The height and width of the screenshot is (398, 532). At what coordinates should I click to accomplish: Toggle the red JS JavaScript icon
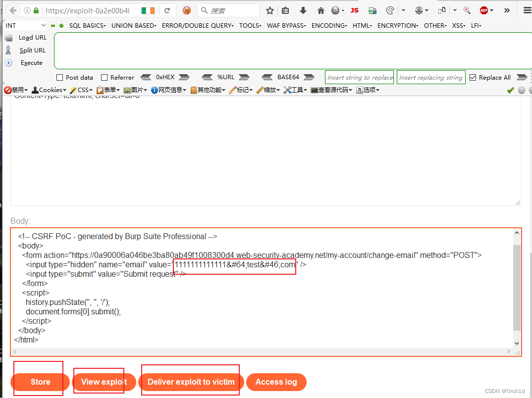(355, 10)
